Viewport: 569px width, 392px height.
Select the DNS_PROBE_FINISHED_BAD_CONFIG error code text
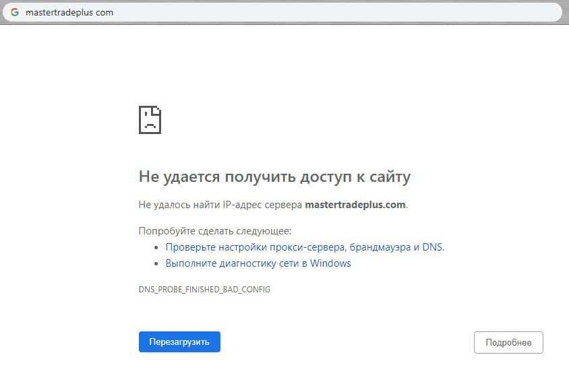[204, 290]
